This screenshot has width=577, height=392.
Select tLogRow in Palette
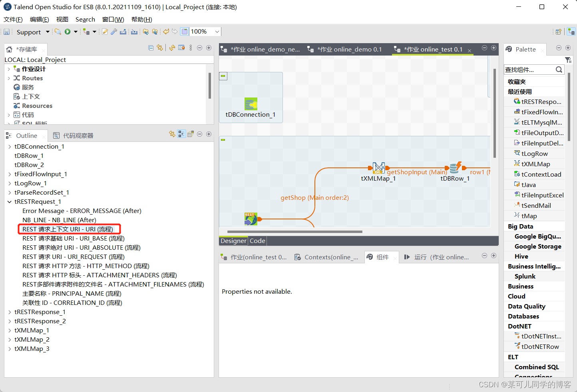[x=534, y=153]
